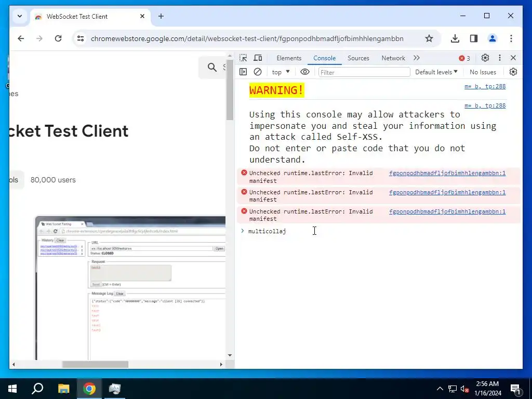Click the horizontal scrollbar right arrow
This screenshot has width=532, height=399.
coord(221,364)
